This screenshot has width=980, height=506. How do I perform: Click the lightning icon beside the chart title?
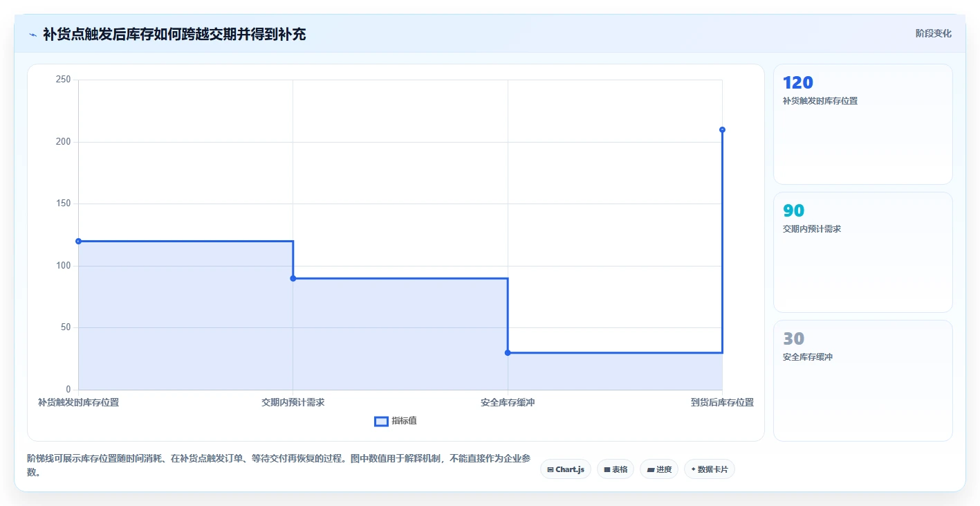[x=33, y=35]
